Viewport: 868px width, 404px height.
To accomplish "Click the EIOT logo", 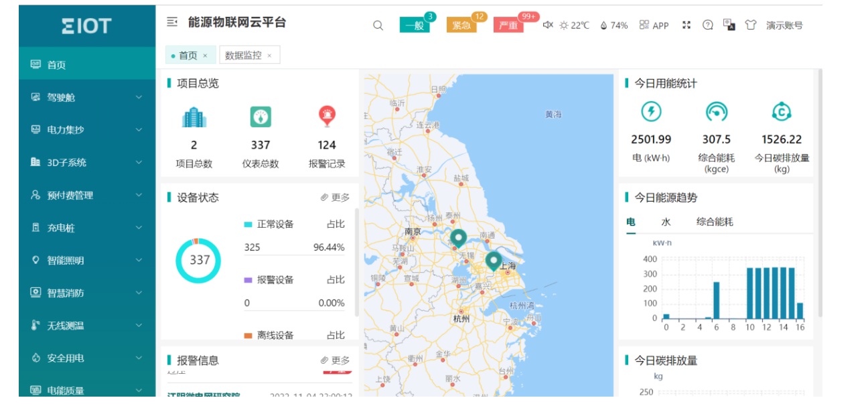I will 86,26.
